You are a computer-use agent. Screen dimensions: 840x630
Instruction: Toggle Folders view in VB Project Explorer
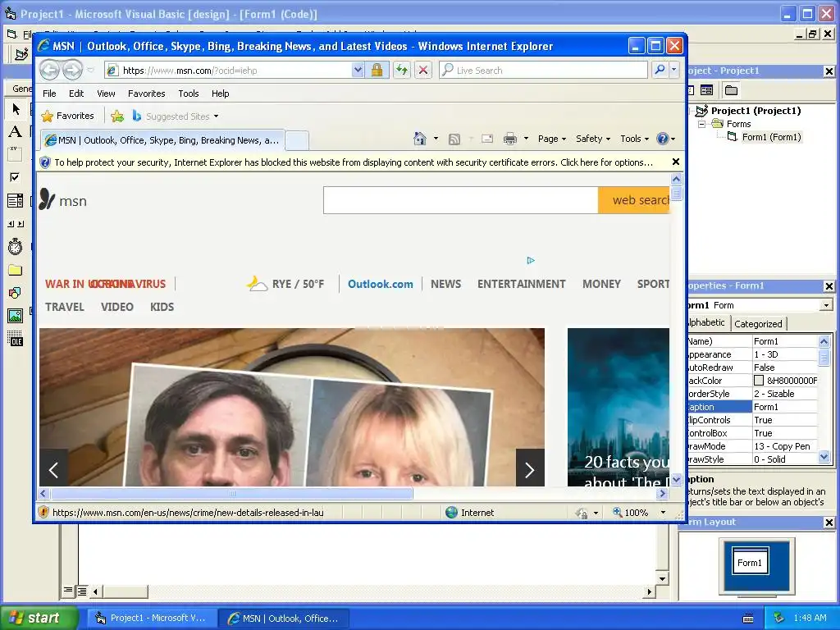(x=731, y=90)
